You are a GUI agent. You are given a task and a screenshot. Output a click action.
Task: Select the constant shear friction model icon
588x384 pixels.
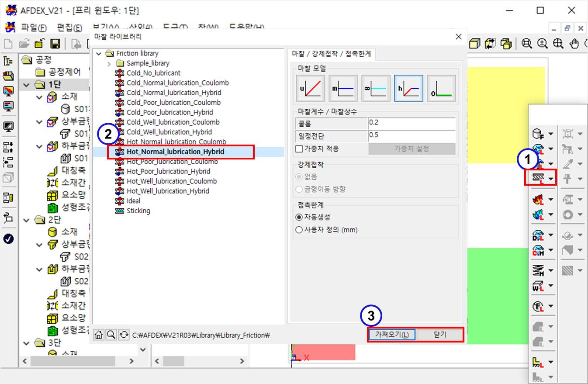point(343,88)
